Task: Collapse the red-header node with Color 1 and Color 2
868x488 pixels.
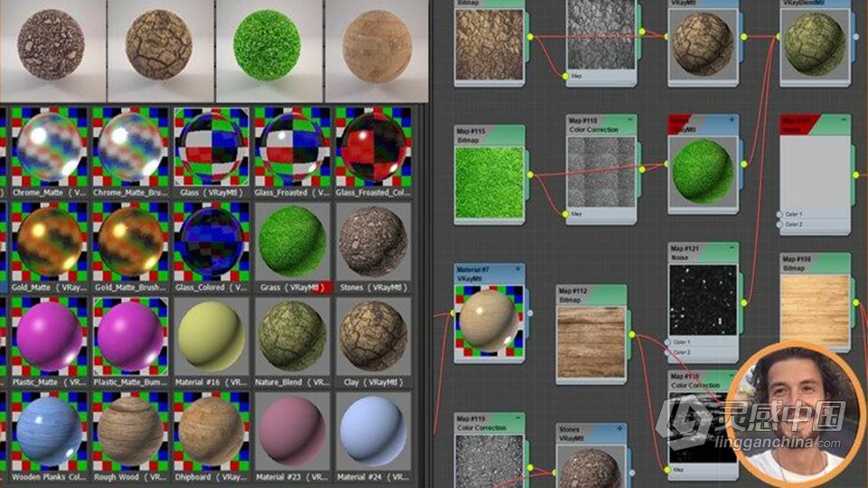Action: 843,119
